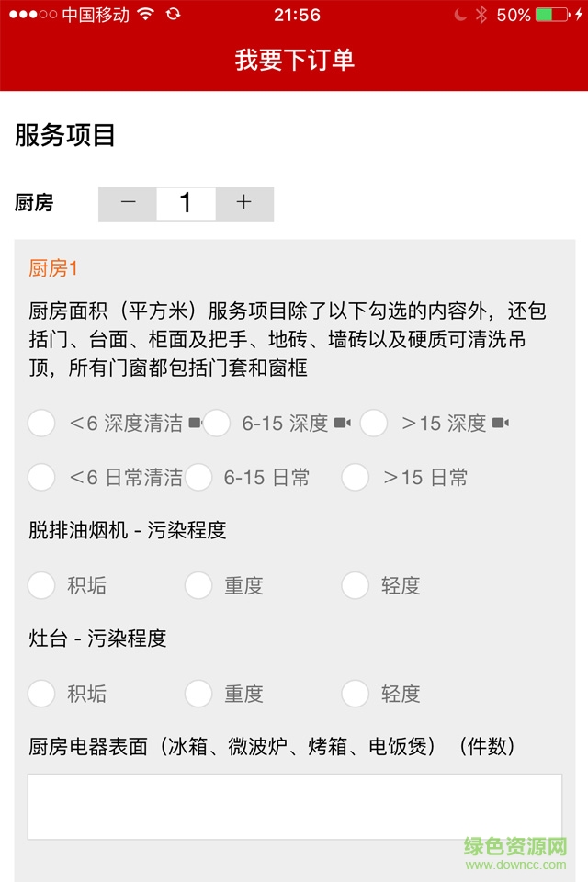This screenshot has height=882, width=588.
Task: Select the 6-15 日常 cleaning option
Action: click(198, 478)
